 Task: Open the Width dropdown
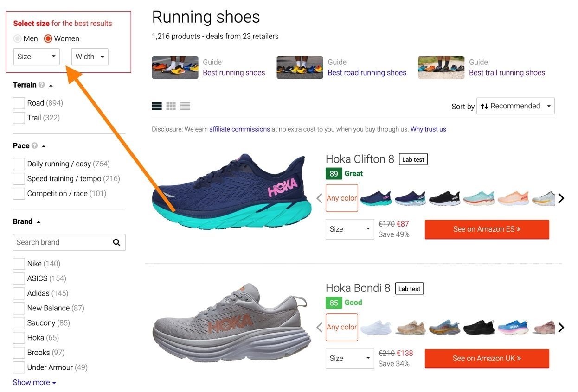click(x=90, y=57)
